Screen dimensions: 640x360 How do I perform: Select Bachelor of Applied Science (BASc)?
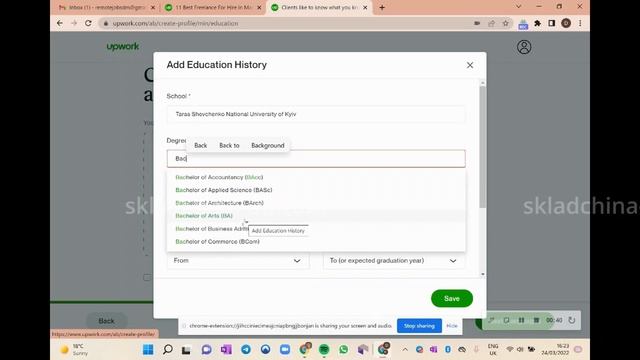tap(316, 190)
